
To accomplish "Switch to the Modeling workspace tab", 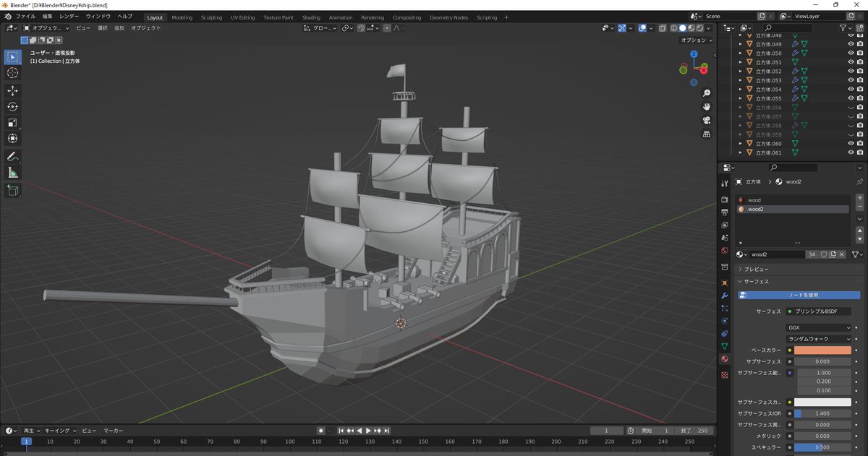I will click(x=182, y=17).
